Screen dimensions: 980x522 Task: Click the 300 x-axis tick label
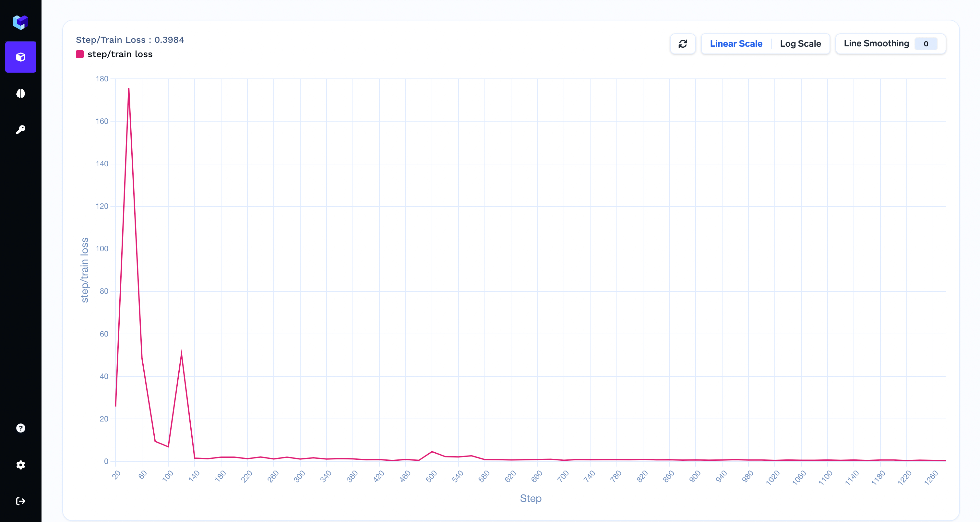299,476
